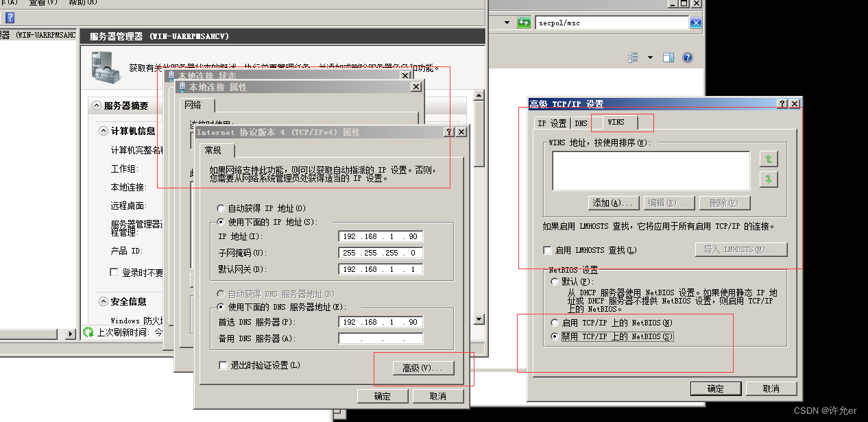The width and height of the screenshot is (868, 422).
Task: Click the round blue help icon
Action: coord(688,58)
